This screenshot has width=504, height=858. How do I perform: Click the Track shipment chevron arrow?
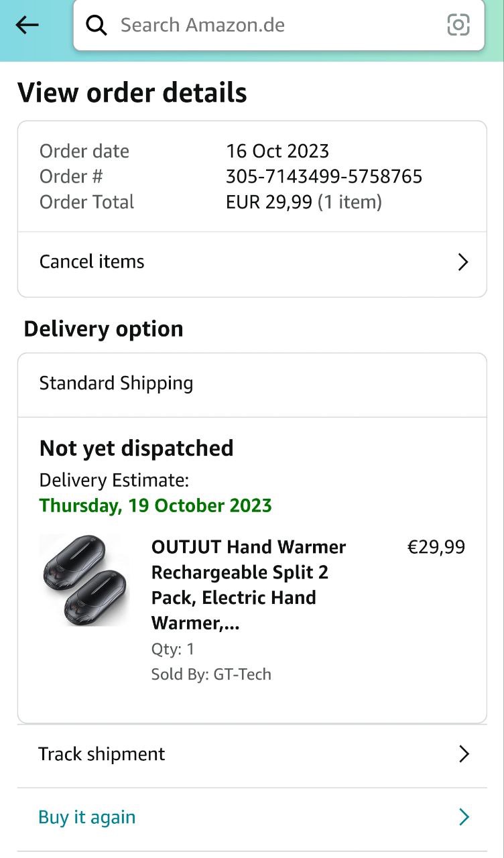tap(463, 754)
